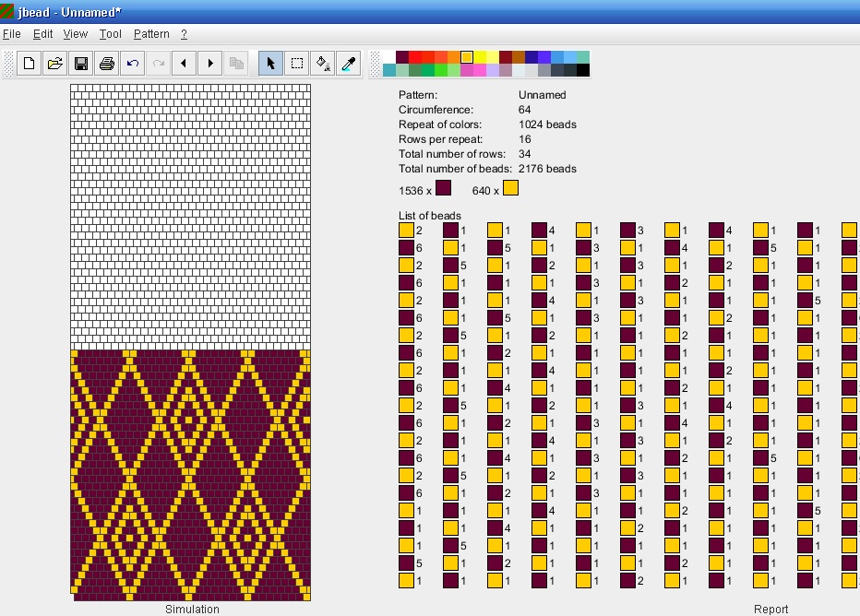Open the Tool menu
The height and width of the screenshot is (616, 860).
[110, 34]
